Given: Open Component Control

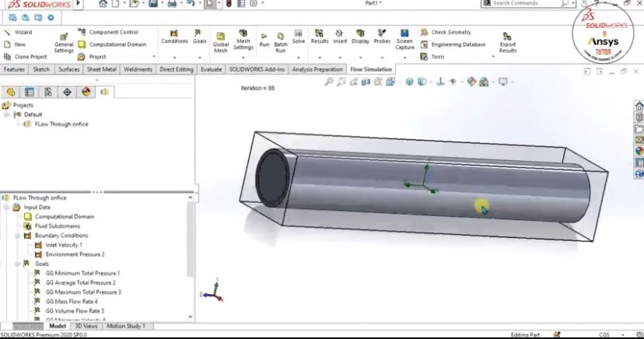Looking at the screenshot, I should point(108,32).
